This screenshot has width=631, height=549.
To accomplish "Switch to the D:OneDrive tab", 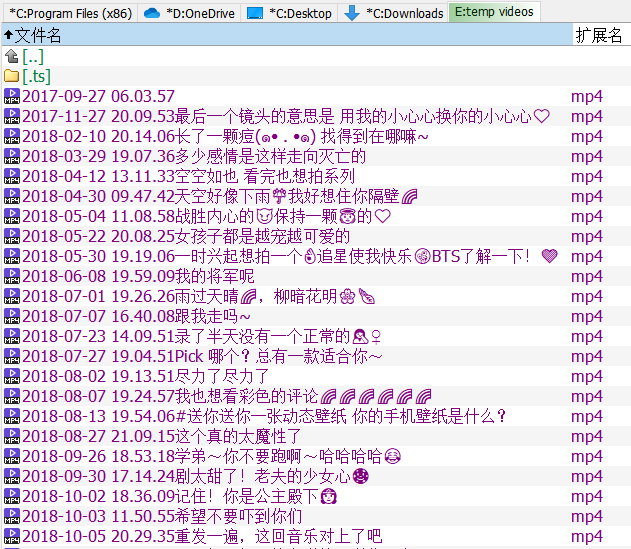I will click(x=189, y=13).
